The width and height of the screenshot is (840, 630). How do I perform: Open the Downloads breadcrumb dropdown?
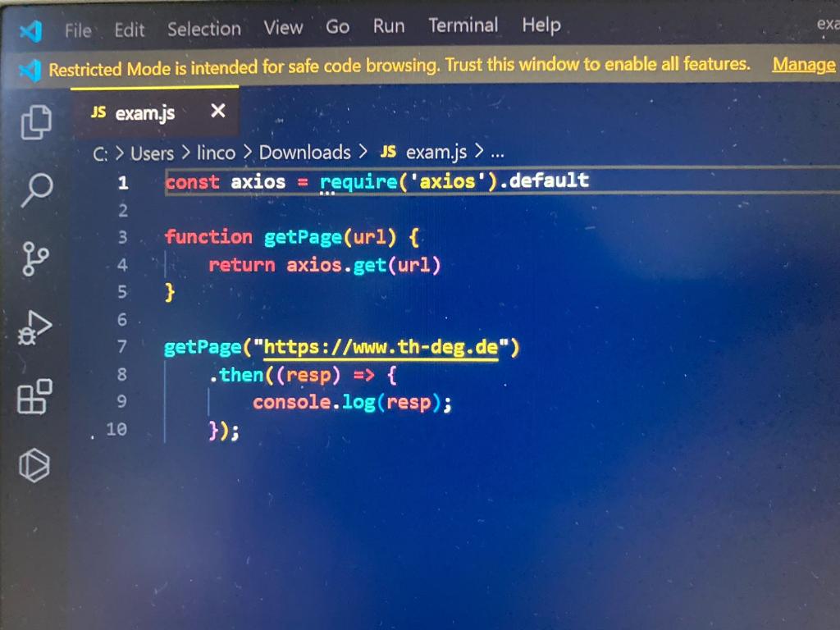pos(304,153)
